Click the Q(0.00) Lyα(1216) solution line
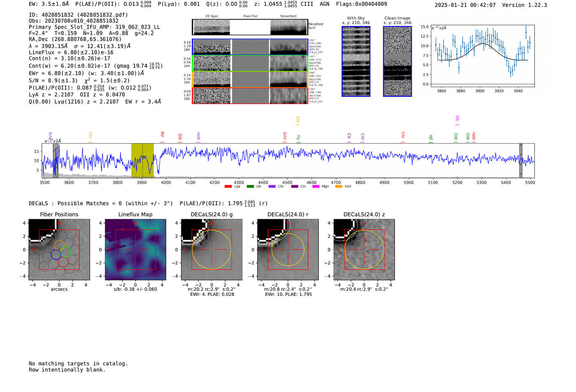Screen dimensions: 576x392 pos(95,102)
